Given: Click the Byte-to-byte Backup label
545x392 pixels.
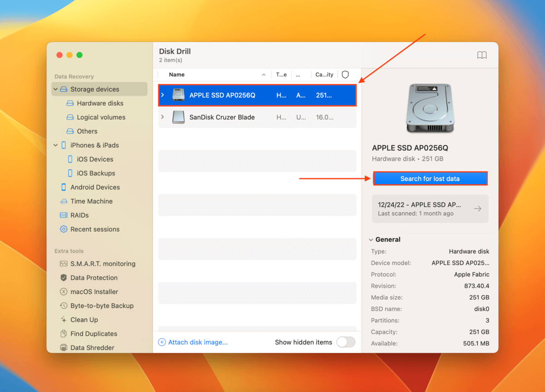Looking at the screenshot, I should pyautogui.click(x=102, y=306).
